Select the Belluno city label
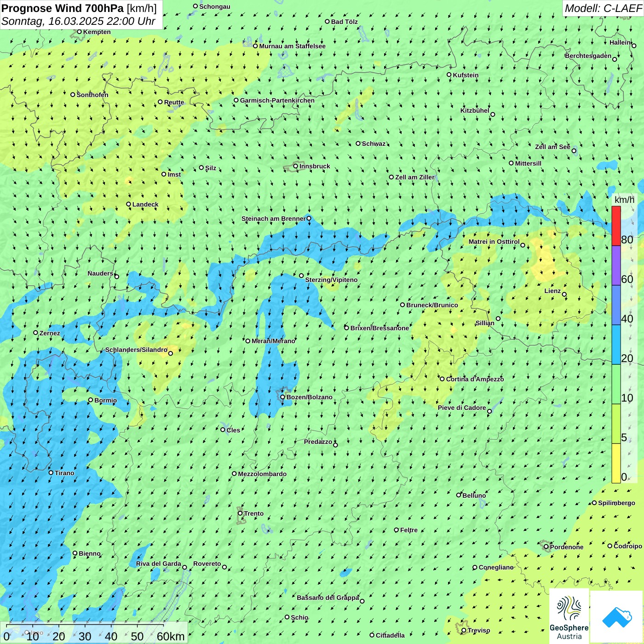The height and width of the screenshot is (644, 644). pos(474,495)
